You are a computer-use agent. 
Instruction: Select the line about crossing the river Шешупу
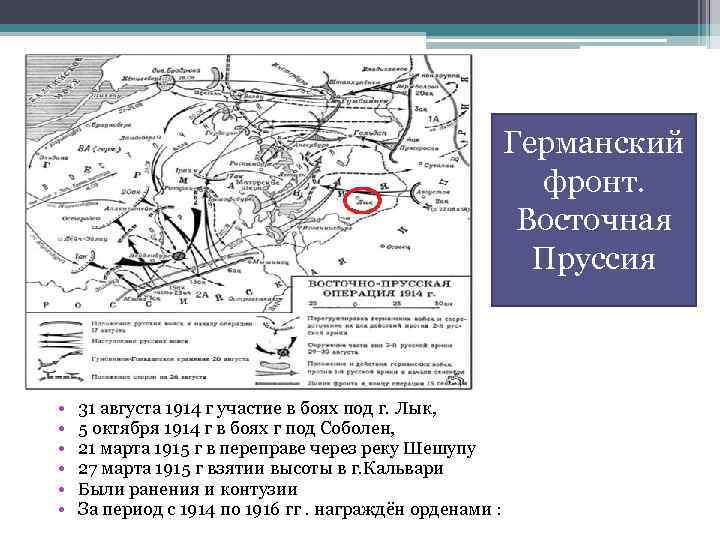point(277,449)
